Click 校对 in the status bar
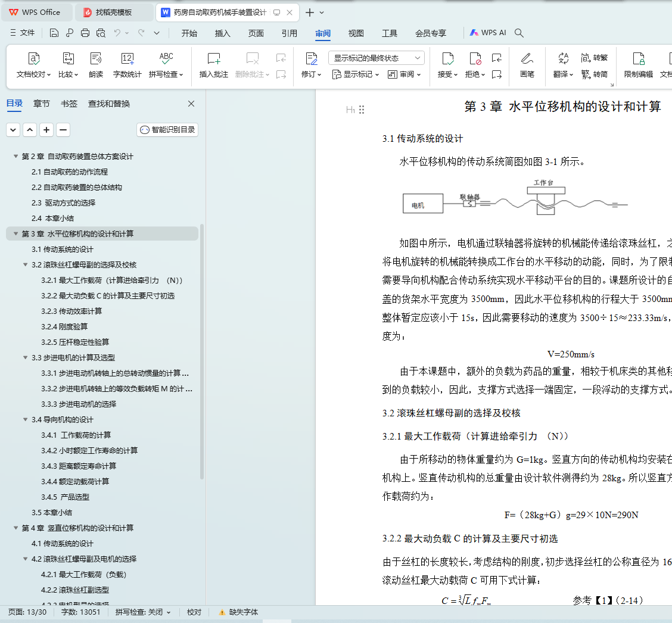 click(194, 612)
